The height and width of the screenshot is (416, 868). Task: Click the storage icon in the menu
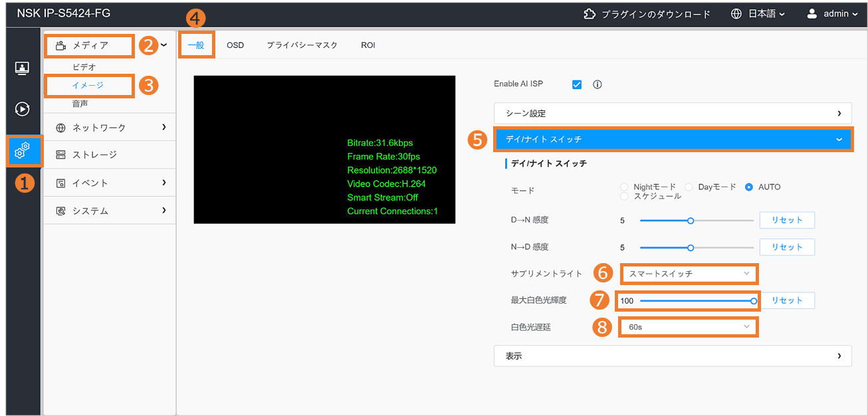tap(61, 155)
